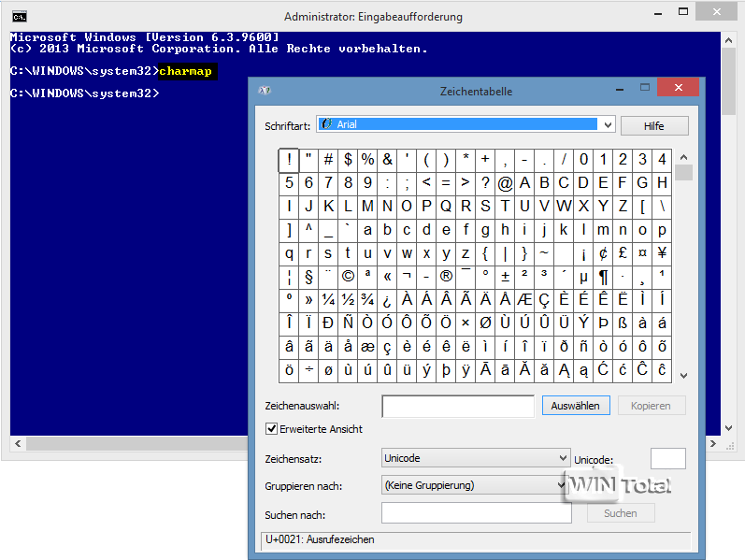Select the section sign § character
This screenshot has width=745, height=560.
pos(308,277)
